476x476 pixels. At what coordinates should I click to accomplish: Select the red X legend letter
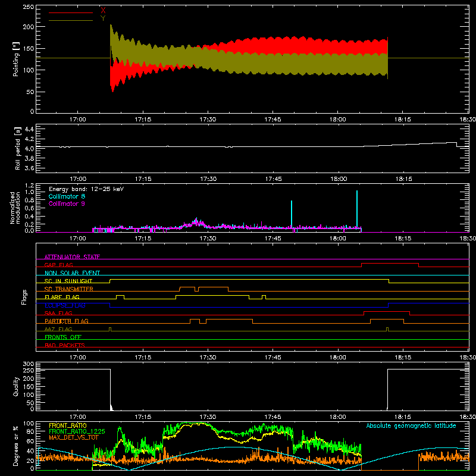pyautogui.click(x=103, y=11)
